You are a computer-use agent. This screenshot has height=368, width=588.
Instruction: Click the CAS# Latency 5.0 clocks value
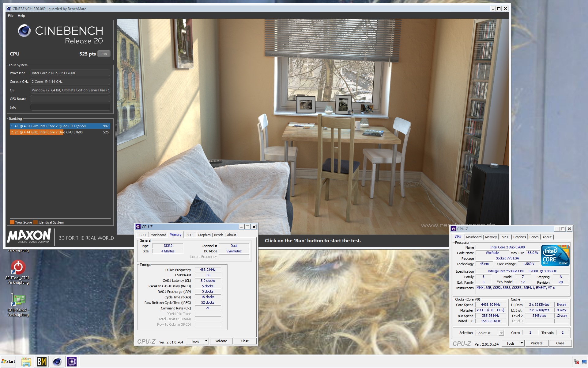pos(208,281)
